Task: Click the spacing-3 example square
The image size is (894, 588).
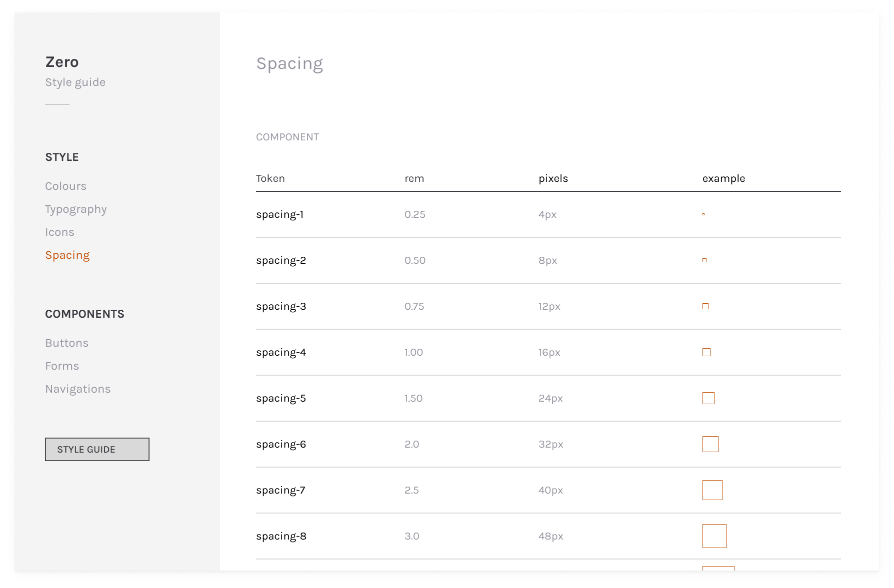Action: (x=705, y=306)
